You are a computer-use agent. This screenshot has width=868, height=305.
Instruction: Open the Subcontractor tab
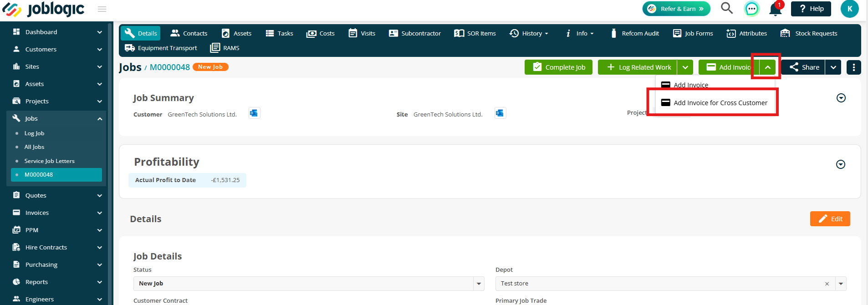click(415, 33)
